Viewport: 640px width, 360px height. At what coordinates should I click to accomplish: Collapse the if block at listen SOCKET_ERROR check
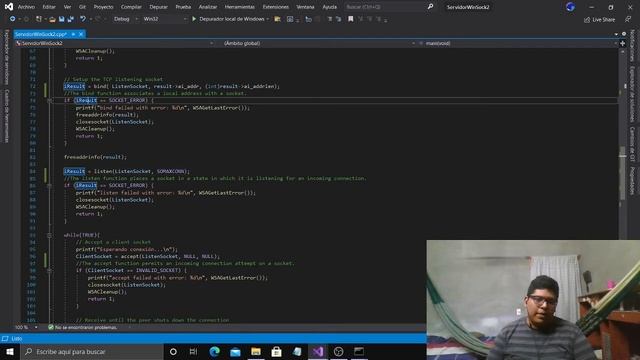click(49, 185)
